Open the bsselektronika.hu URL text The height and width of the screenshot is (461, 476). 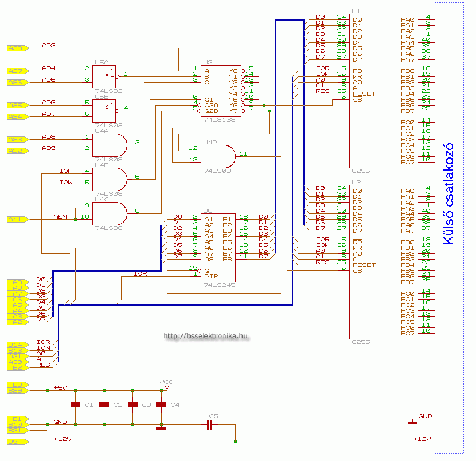point(206,337)
